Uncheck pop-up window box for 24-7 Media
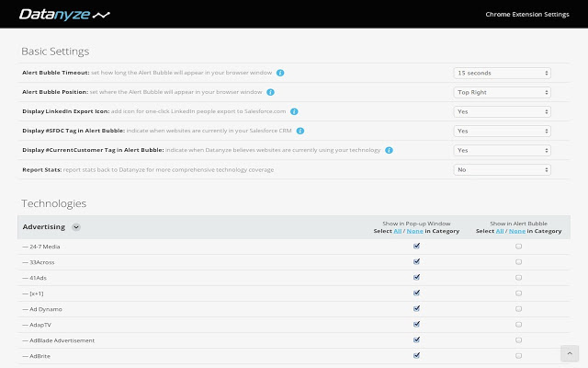588x368 pixels. [x=416, y=246]
